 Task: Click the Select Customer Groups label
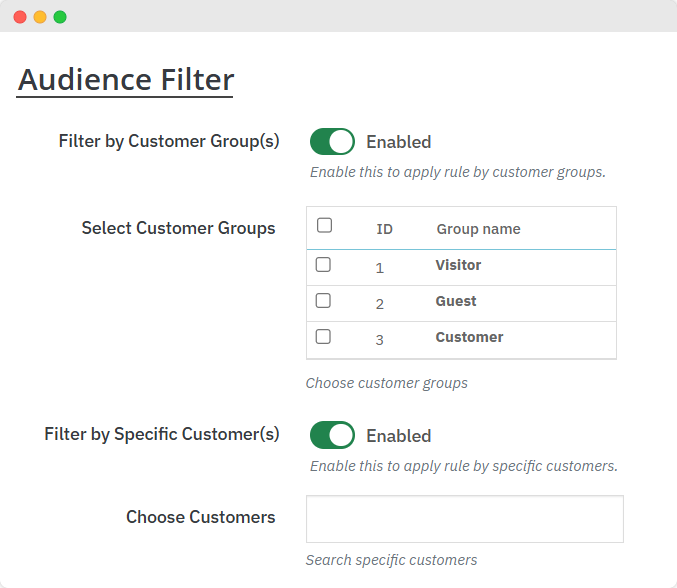pyautogui.click(x=178, y=228)
